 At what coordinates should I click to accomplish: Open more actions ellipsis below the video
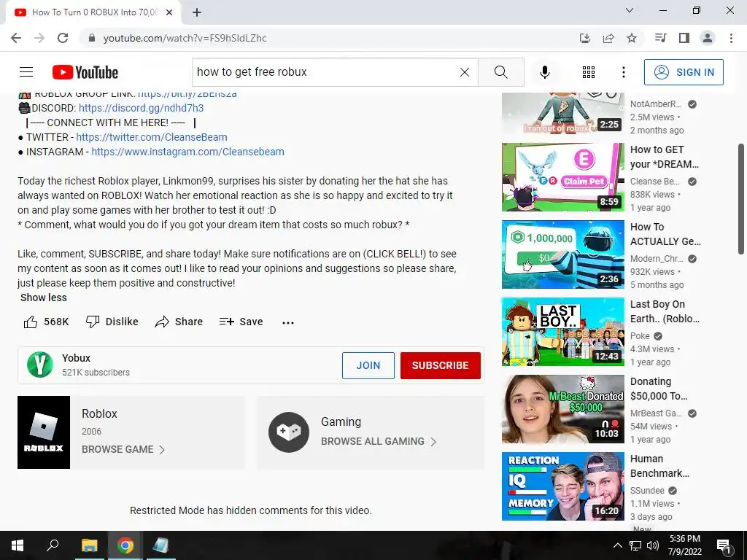click(287, 322)
